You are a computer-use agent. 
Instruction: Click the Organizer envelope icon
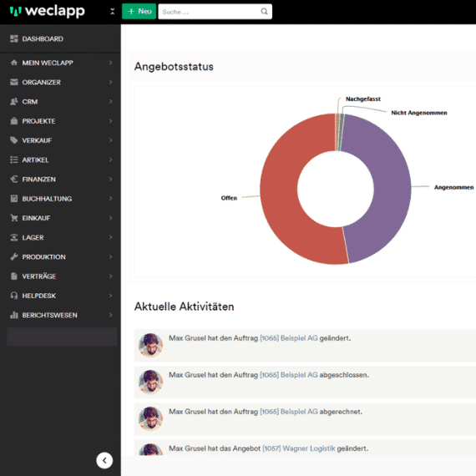pyautogui.click(x=14, y=82)
